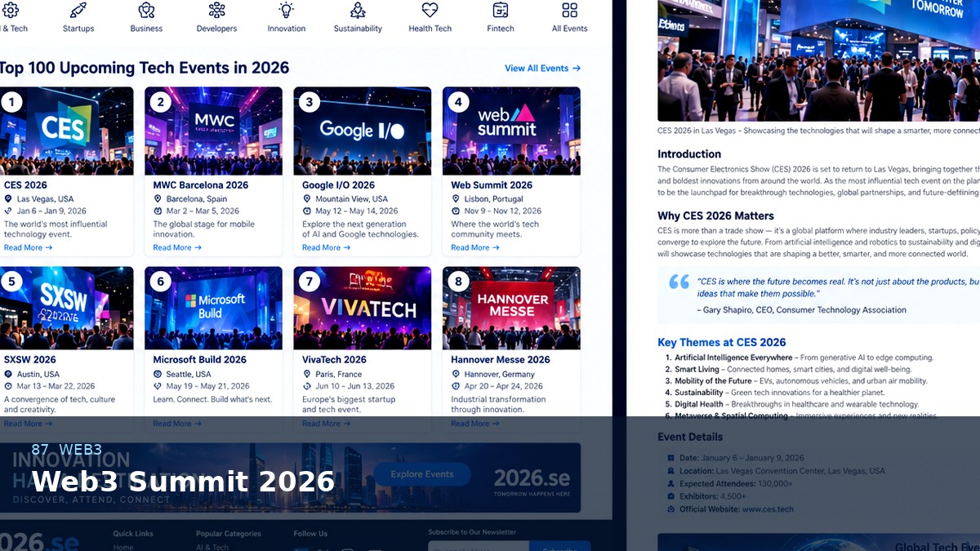Click the number 3 rank badge on Google I/O
This screenshot has width=980, height=551.
pos(309,102)
